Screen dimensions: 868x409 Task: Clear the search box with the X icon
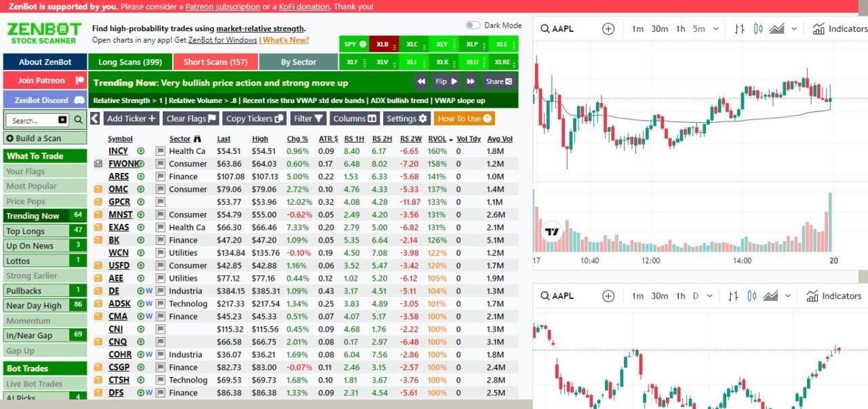[x=63, y=120]
